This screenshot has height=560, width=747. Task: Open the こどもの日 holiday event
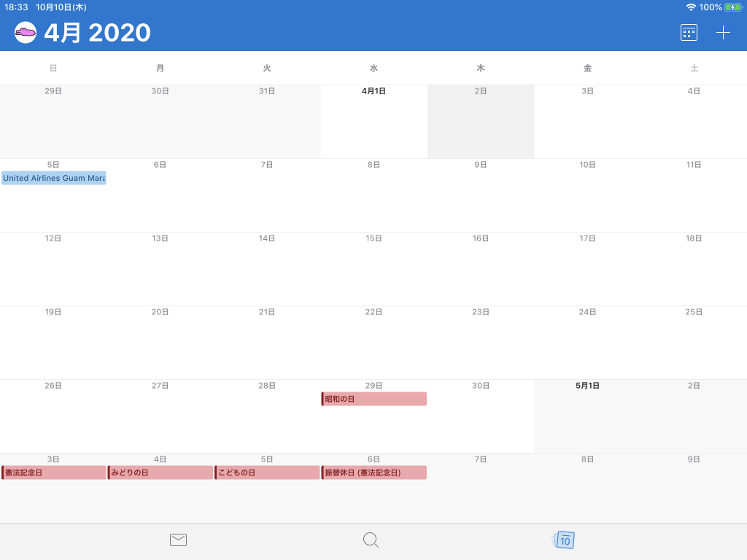(x=267, y=472)
